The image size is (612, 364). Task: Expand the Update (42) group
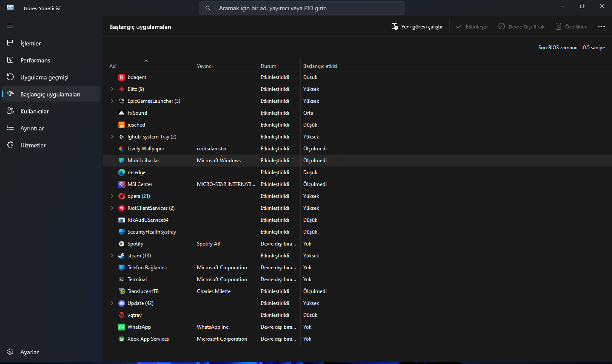pyautogui.click(x=112, y=303)
